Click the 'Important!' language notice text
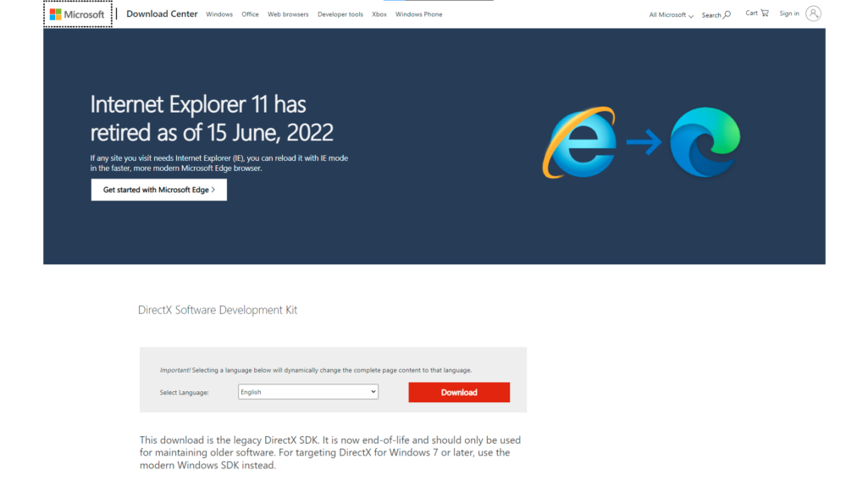The width and height of the screenshot is (868, 481). (316, 370)
